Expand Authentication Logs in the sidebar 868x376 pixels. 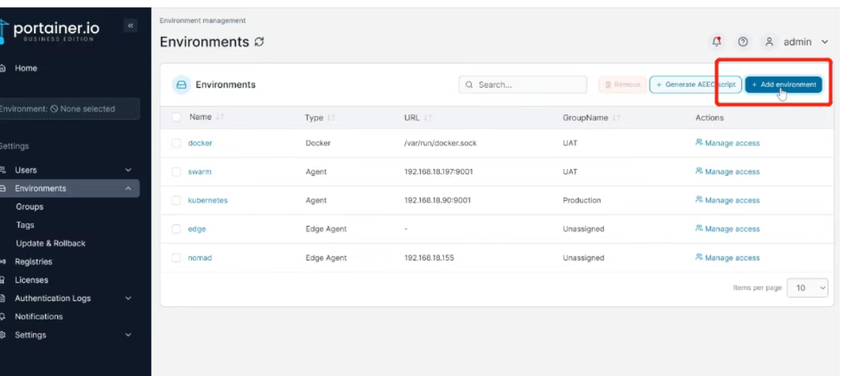coord(128,299)
